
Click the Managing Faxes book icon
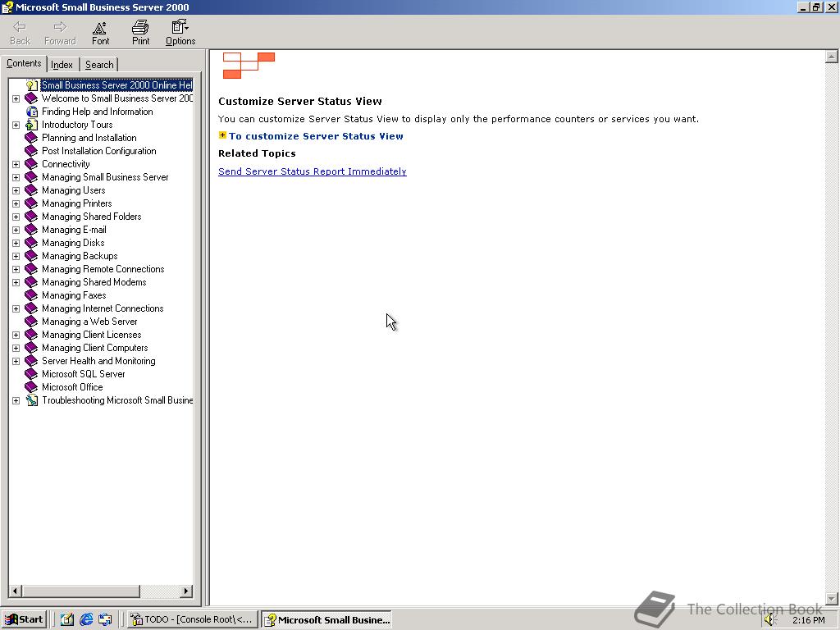[x=32, y=295]
